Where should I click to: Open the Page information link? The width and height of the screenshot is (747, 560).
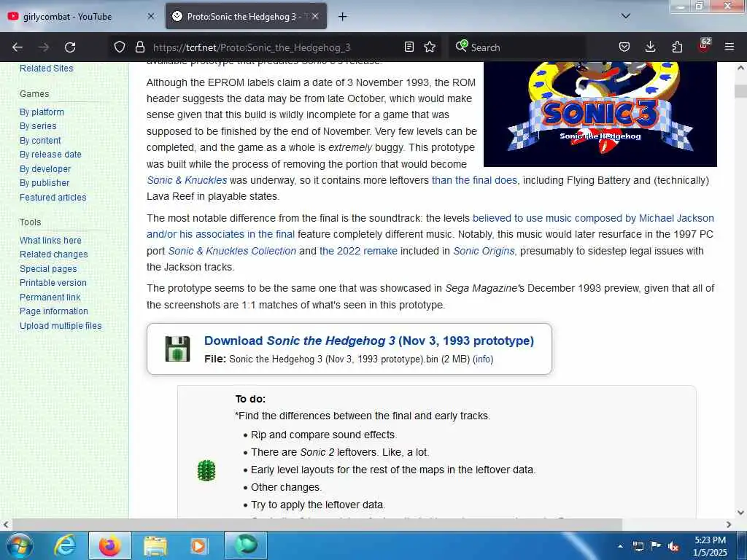[x=54, y=311]
